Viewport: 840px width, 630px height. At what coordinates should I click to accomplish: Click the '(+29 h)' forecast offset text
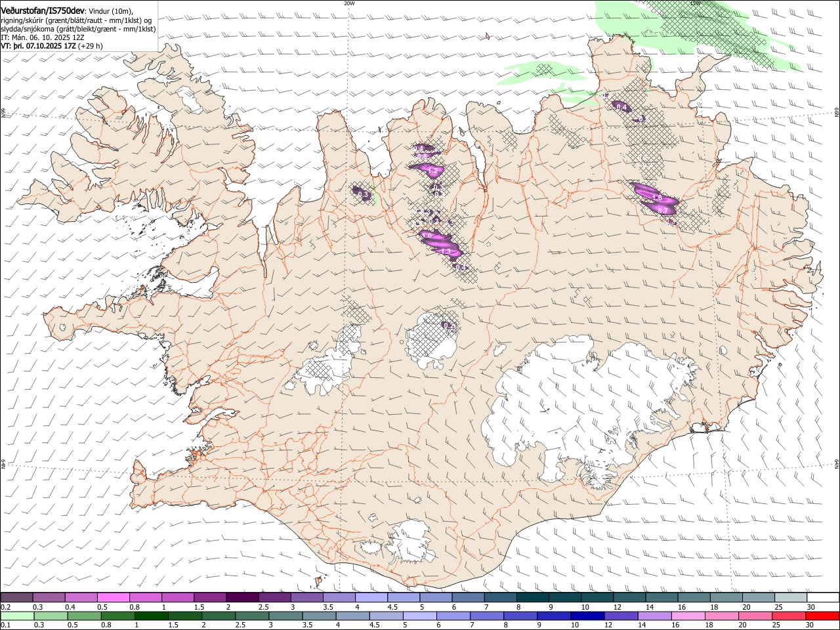pyautogui.click(x=90, y=46)
